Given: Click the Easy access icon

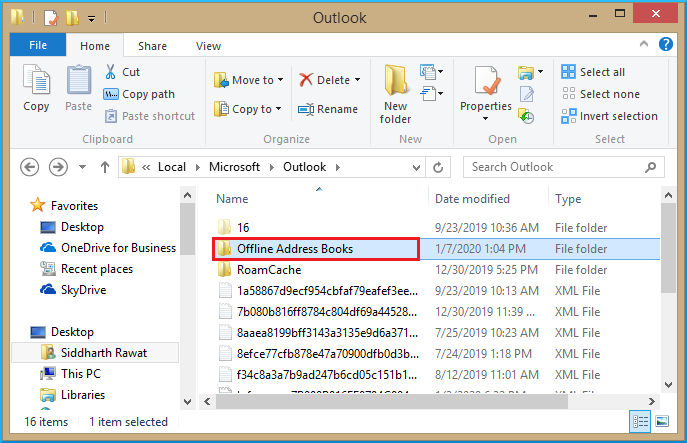Looking at the screenshot, I should point(431,94).
